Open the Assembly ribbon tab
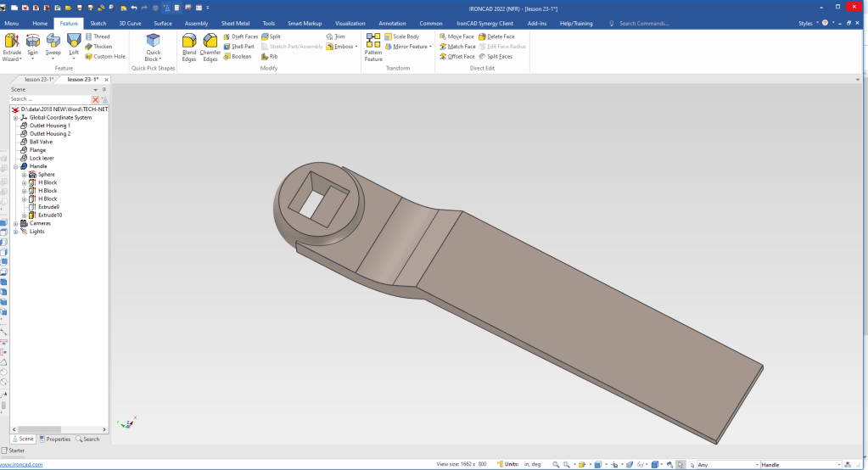The width and height of the screenshot is (868, 470). 196,24
